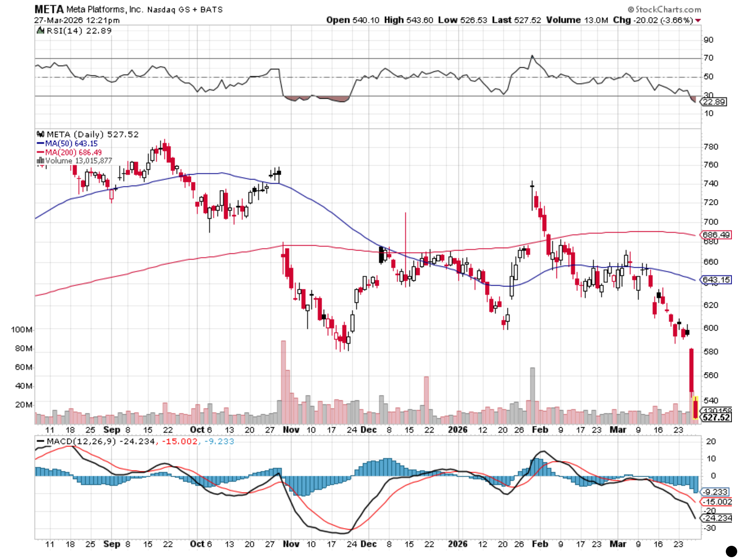Click the red MA(200) legend swatch
This screenshot has width=745, height=560.
(x=40, y=152)
